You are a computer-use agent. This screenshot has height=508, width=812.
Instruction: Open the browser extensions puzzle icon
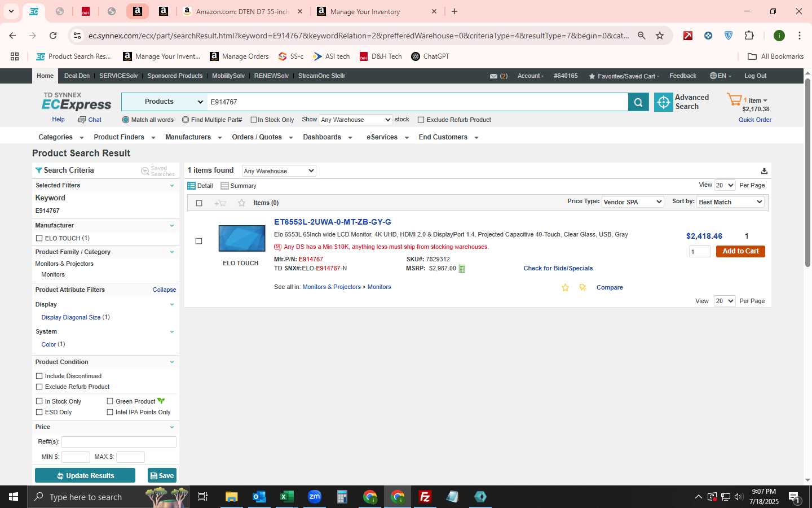click(x=749, y=36)
